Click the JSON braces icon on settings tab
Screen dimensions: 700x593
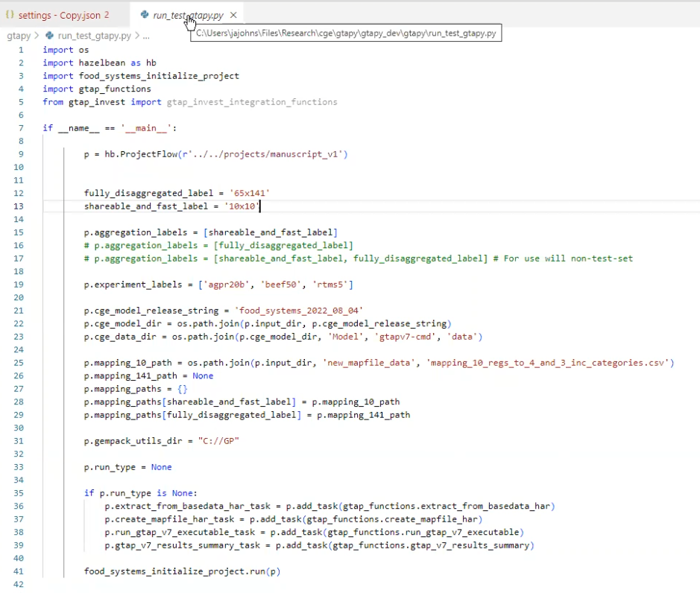click(10, 15)
